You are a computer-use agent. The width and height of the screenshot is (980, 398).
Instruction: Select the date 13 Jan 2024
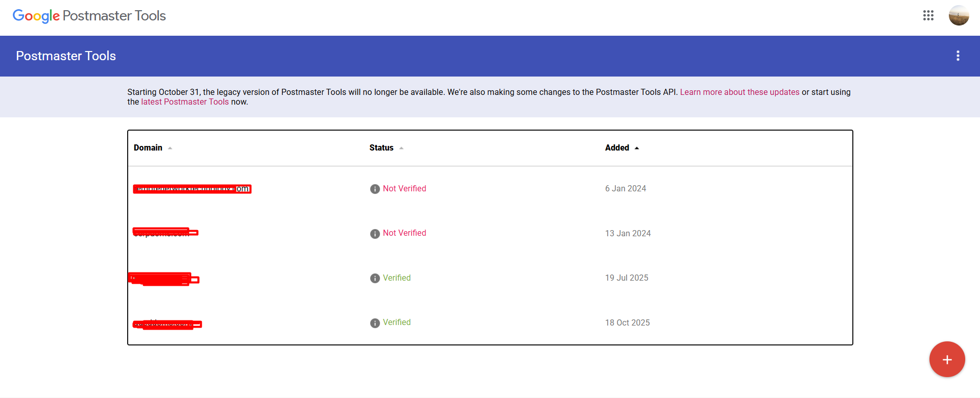(x=628, y=233)
